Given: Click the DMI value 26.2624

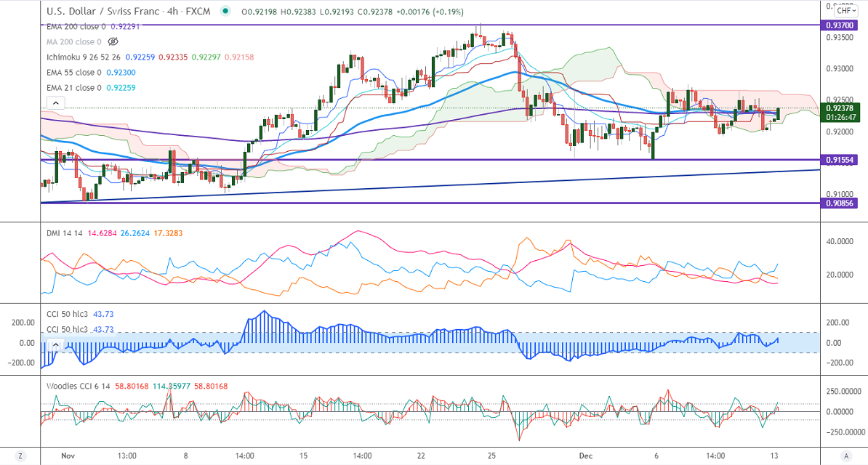Looking at the screenshot, I should click(134, 233).
